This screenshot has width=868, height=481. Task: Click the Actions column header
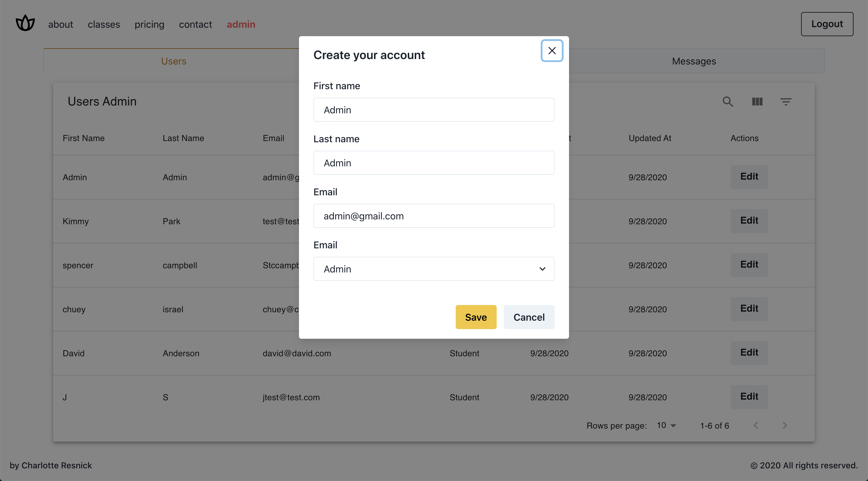click(x=744, y=138)
